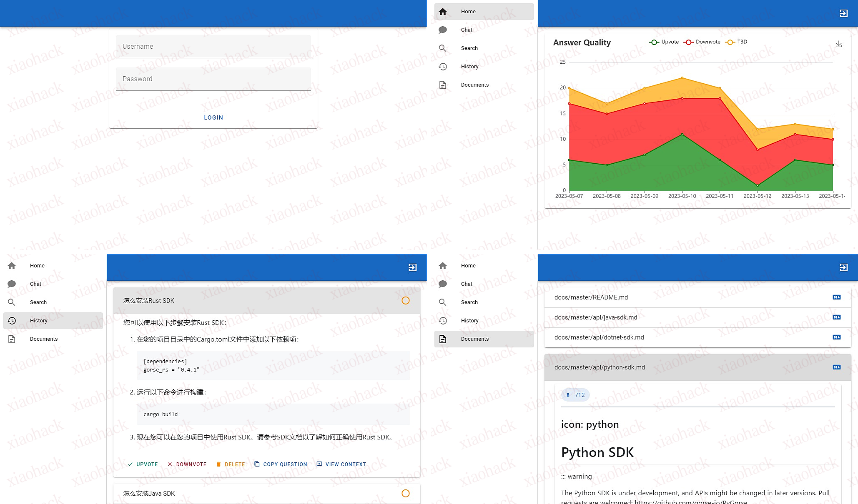Click the Markdown icon beside java-sdk.md
The image size is (858, 504).
coord(836,317)
